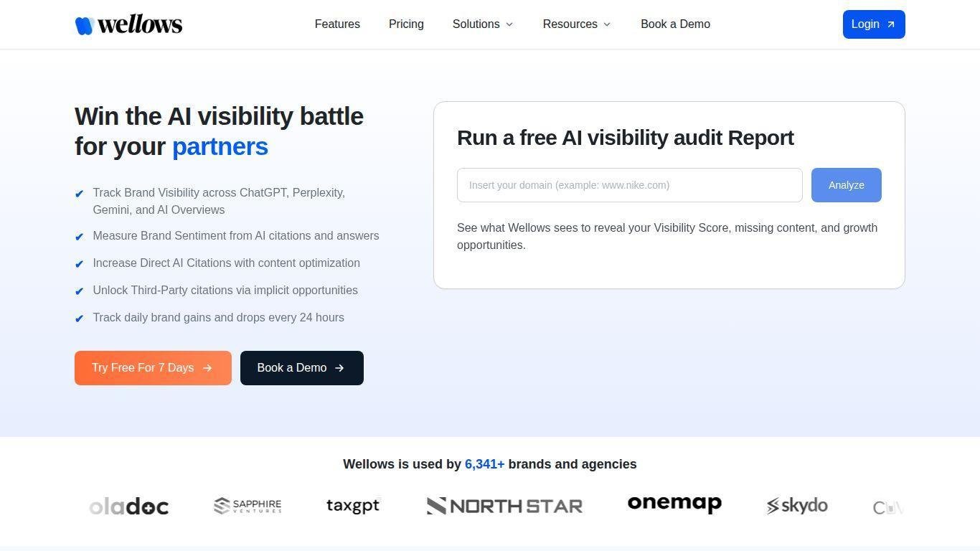
Task: Open the Features menu item
Action: (x=337, y=24)
